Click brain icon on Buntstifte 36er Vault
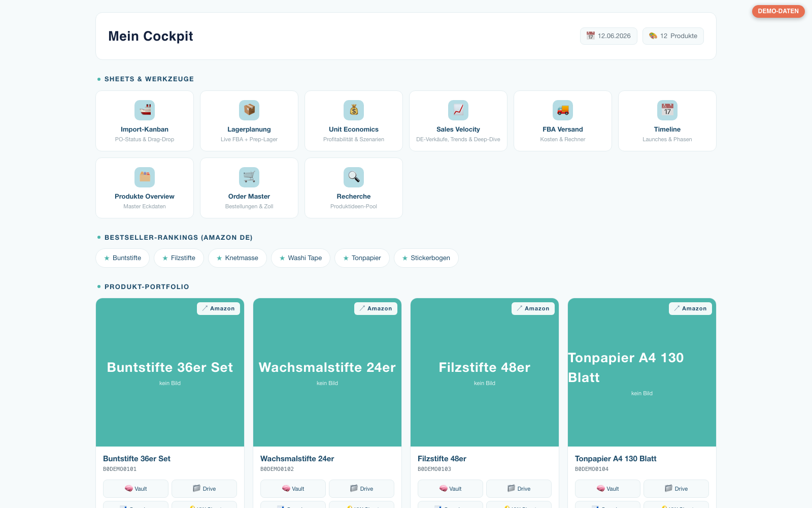The image size is (812, 508). pyautogui.click(x=129, y=489)
